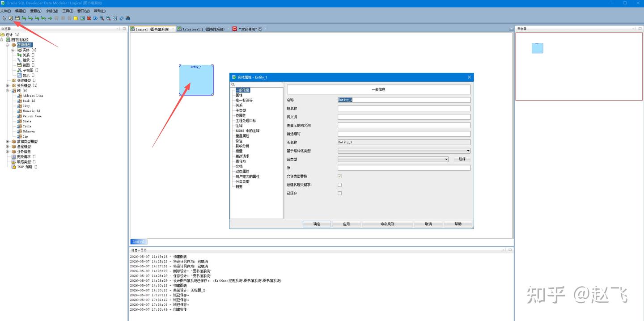This screenshot has width=644, height=321.
Task: Select 属性 in the dialog's left list
Action: [239, 95]
